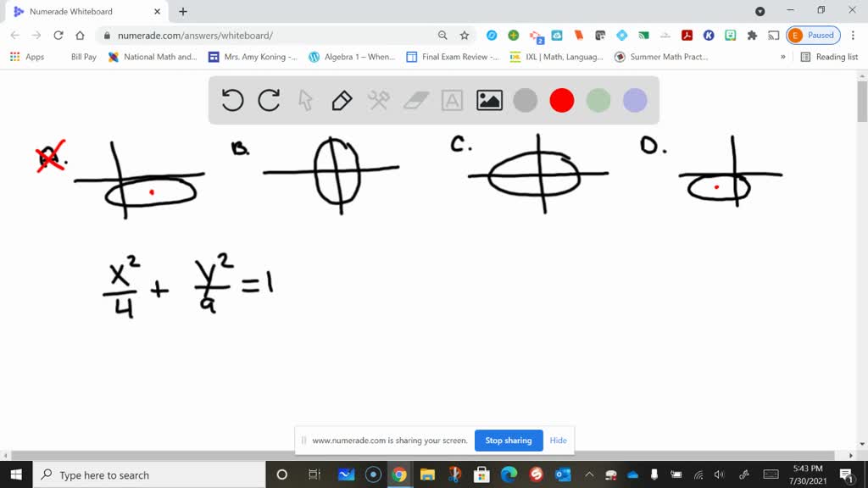868x488 pixels.
Task: Click the Insert Image icon
Action: 487,100
